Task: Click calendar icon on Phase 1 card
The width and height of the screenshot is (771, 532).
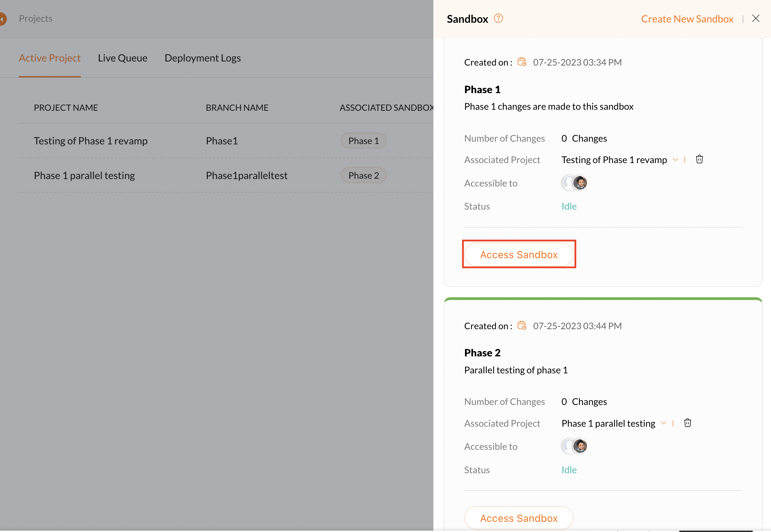Action: click(522, 62)
